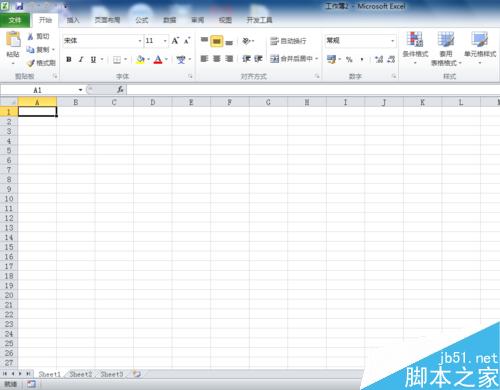Open Cell Styles gallery
This screenshot has height=390, width=500.
(480, 47)
